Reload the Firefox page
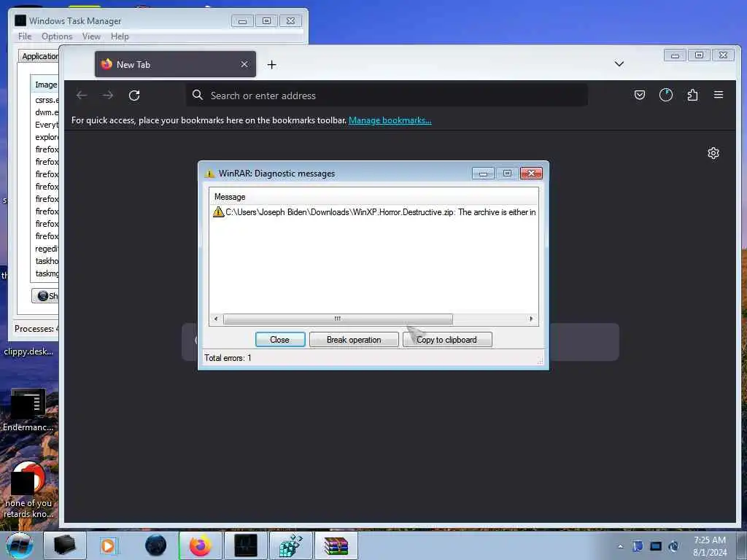The image size is (747, 560). pyautogui.click(x=134, y=96)
